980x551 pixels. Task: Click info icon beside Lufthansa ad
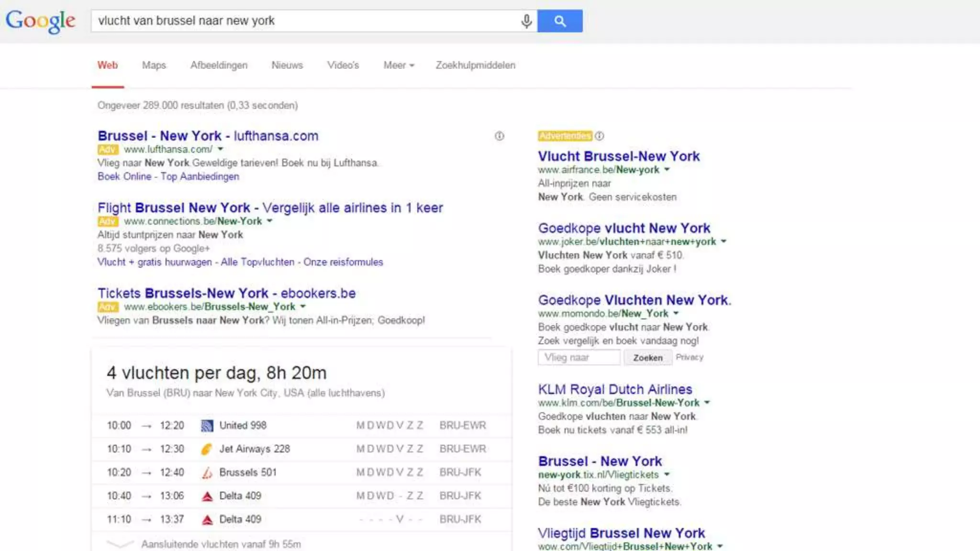pos(499,136)
